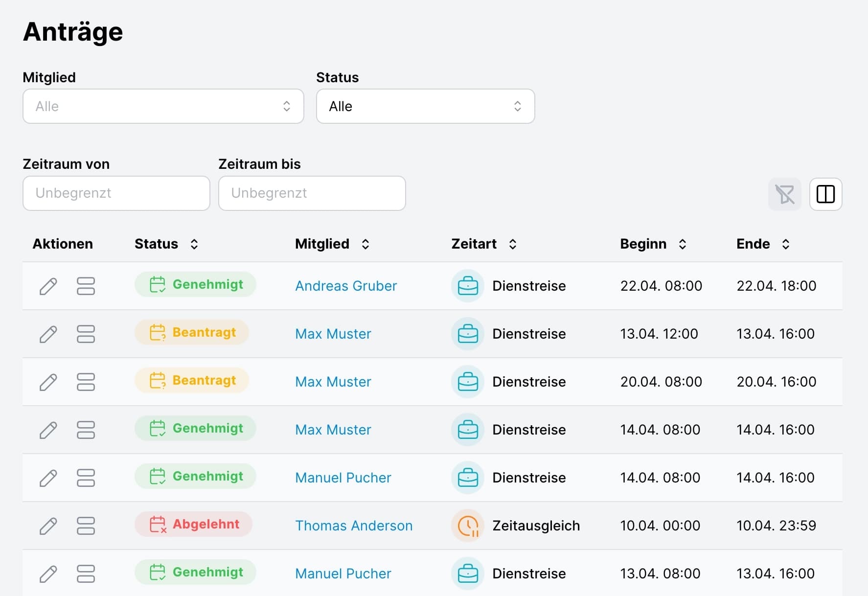Click the Zeitausgleich clock icon
Image resolution: width=868 pixels, height=596 pixels.
pyautogui.click(x=468, y=526)
